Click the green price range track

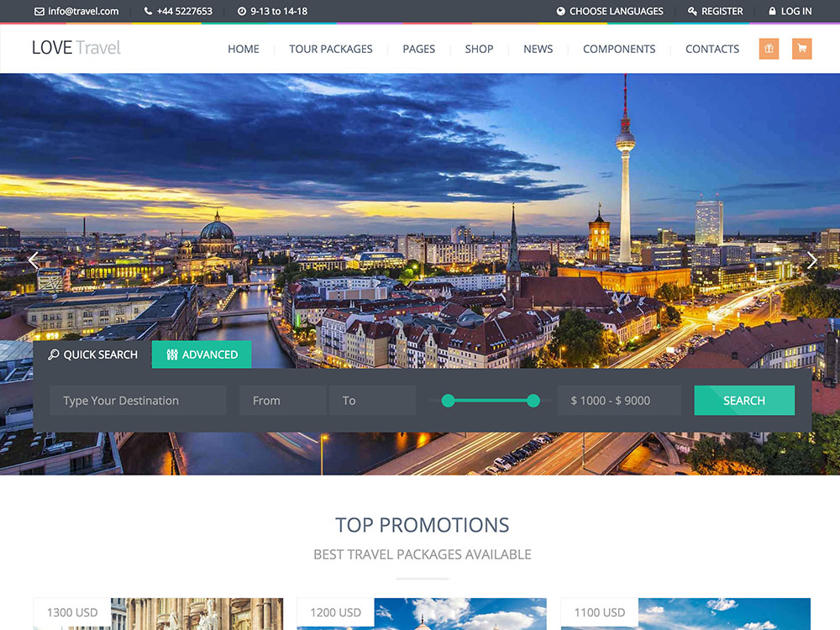pyautogui.click(x=491, y=400)
